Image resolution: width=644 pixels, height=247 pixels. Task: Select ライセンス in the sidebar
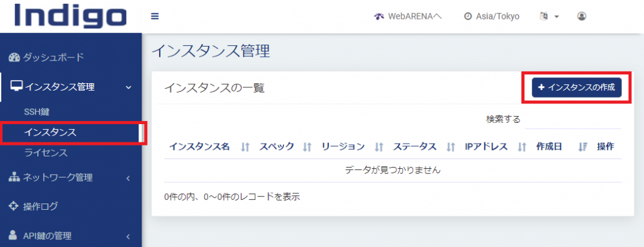tap(45, 153)
